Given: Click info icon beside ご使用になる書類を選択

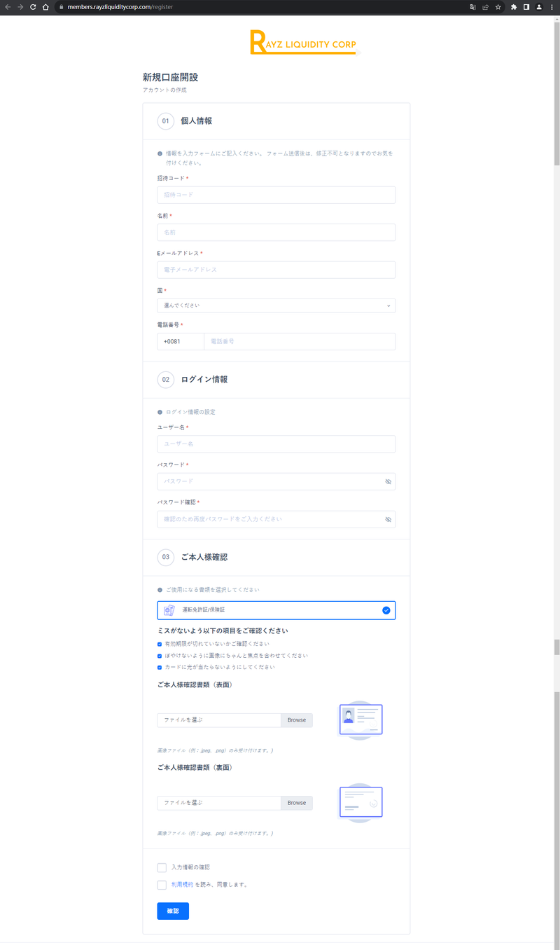Looking at the screenshot, I should click(160, 590).
